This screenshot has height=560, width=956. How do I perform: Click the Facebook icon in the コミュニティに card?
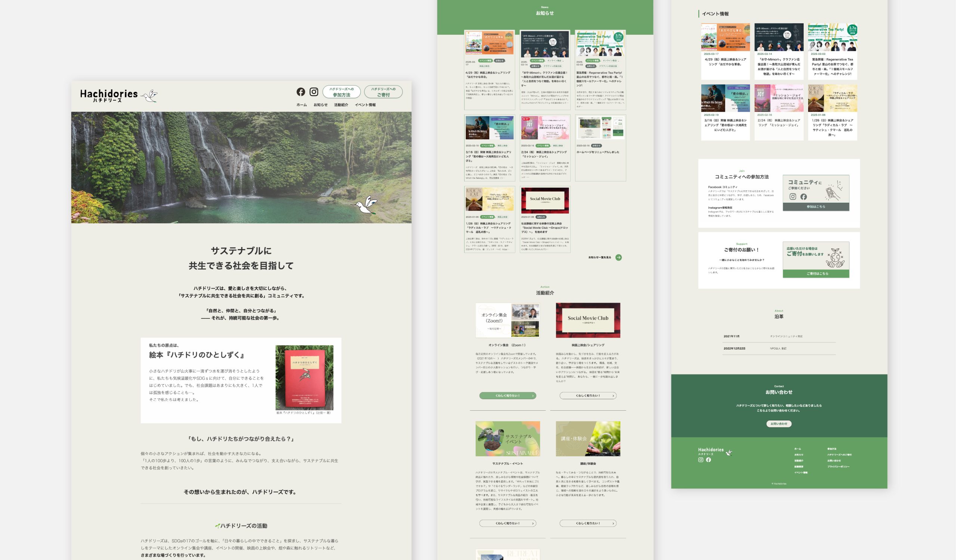click(804, 196)
